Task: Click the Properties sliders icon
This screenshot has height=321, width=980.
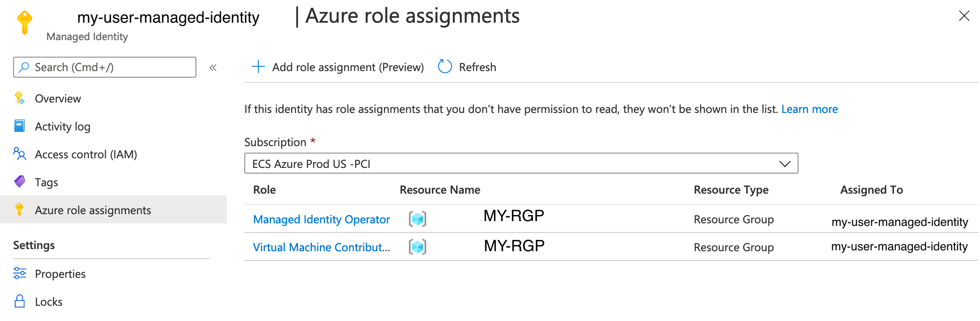Action: click(x=20, y=273)
